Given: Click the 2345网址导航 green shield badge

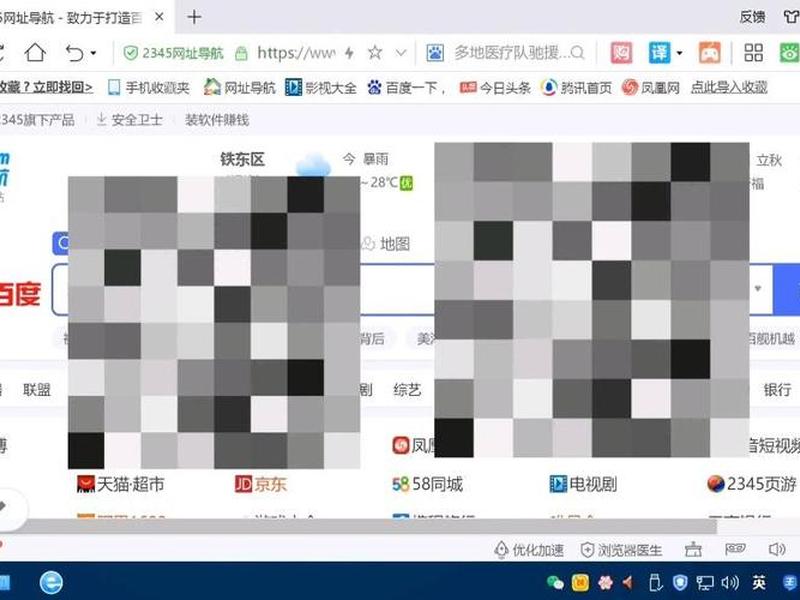Looking at the screenshot, I should 173,53.
